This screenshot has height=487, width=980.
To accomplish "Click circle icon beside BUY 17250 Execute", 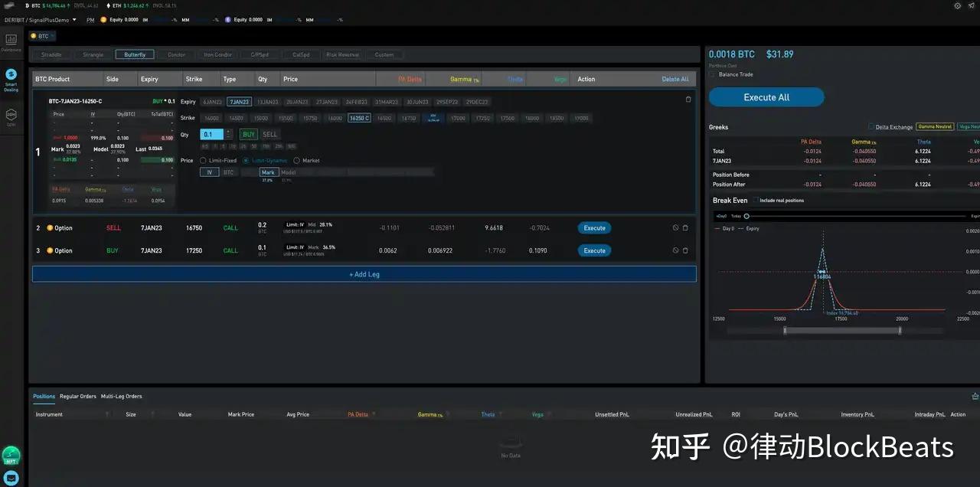I will (x=676, y=250).
